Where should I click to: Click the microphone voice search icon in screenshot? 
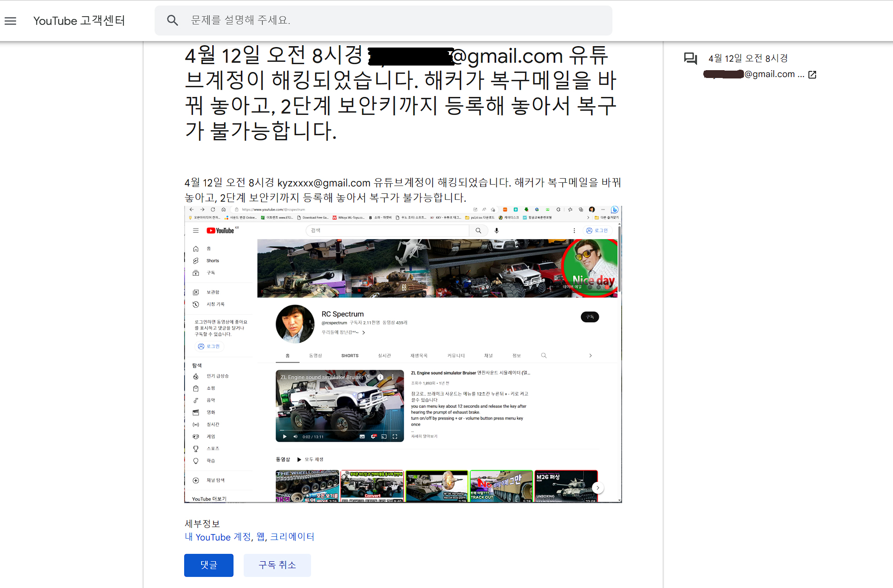(497, 230)
